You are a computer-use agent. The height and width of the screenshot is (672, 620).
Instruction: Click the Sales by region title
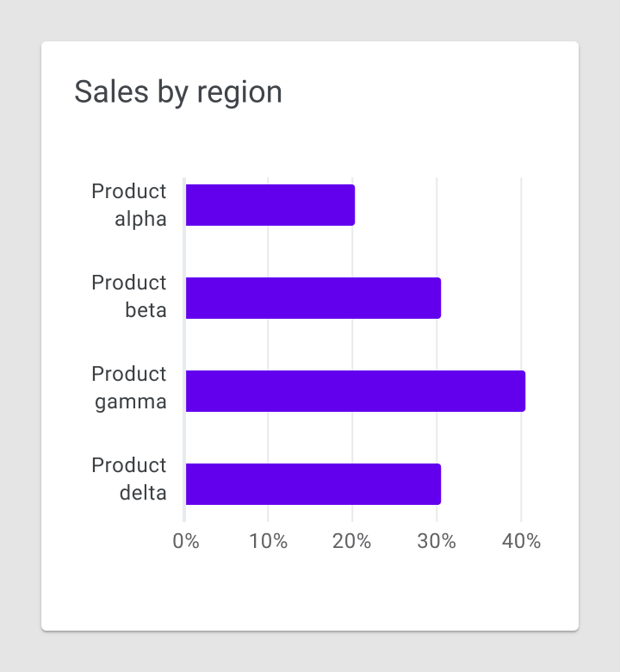[x=178, y=92]
